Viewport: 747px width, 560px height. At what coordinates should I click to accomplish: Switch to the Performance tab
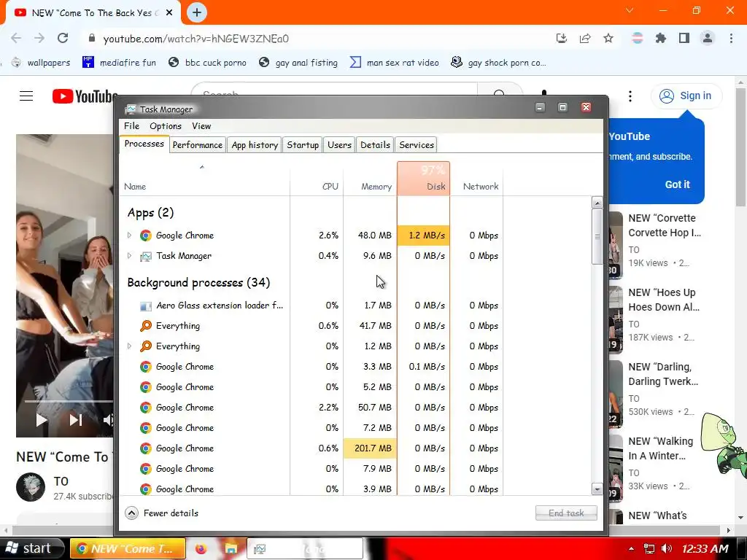click(x=197, y=145)
